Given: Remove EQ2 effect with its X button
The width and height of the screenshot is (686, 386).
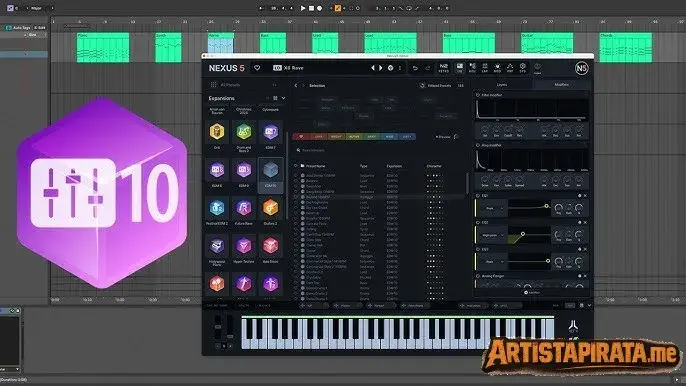Looking at the screenshot, I should 585,222.
